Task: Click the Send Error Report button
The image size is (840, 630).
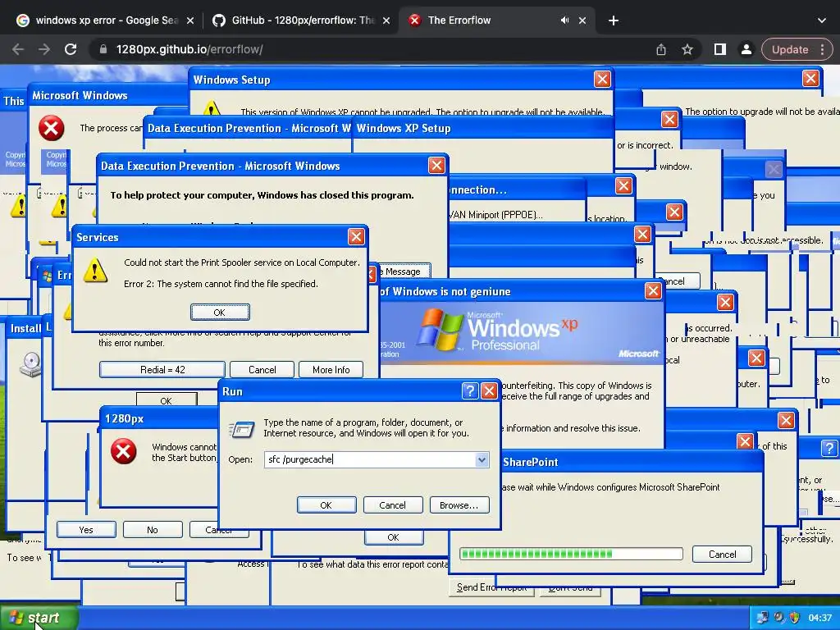Action: (x=492, y=587)
